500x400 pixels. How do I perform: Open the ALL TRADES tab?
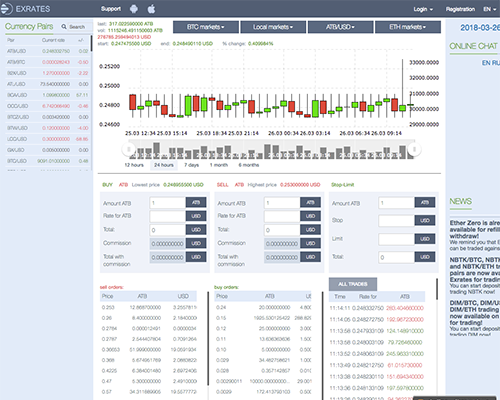pyautogui.click(x=353, y=284)
